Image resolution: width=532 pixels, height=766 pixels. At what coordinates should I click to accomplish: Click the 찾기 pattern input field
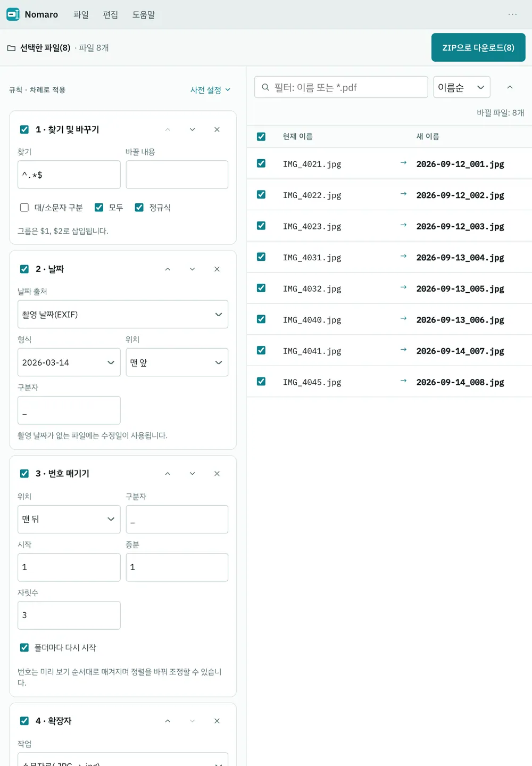pyautogui.click(x=69, y=175)
